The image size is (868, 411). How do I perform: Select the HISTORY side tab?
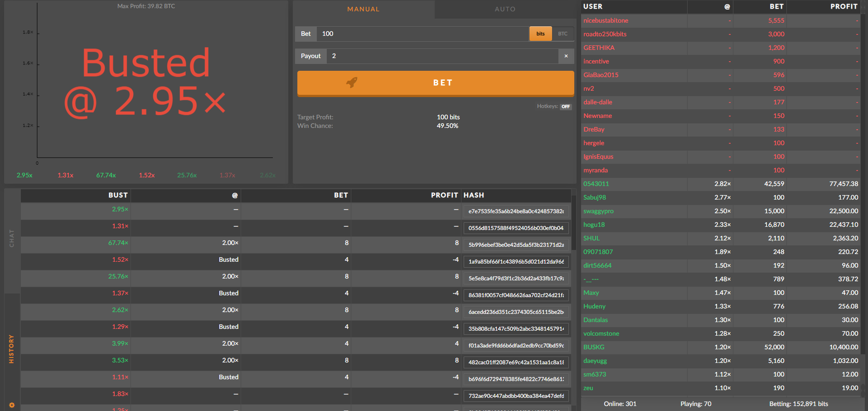(x=12, y=349)
